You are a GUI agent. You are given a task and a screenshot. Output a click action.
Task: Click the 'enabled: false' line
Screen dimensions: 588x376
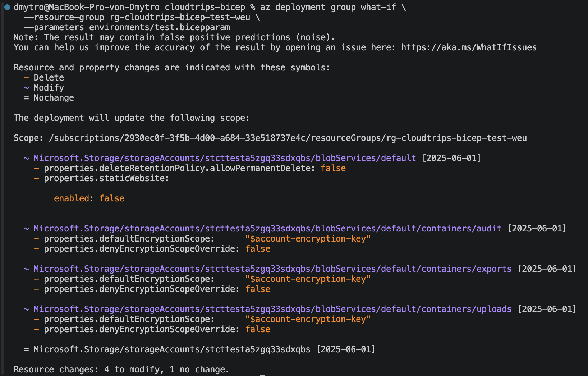tap(89, 198)
